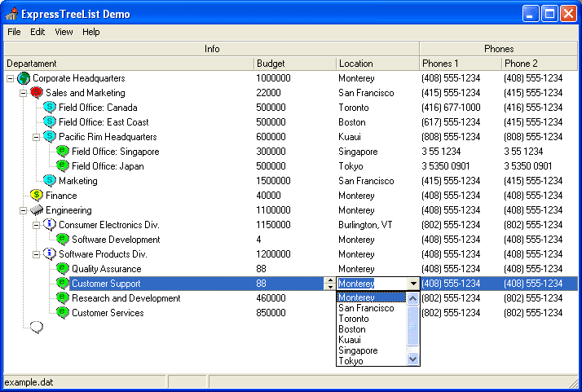Open the View menu
The height and width of the screenshot is (392, 582).
point(64,32)
